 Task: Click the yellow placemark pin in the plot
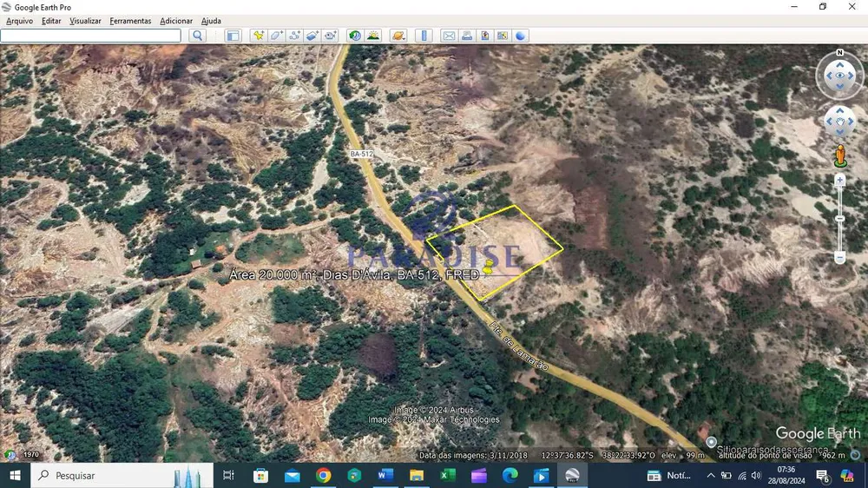coord(488,267)
